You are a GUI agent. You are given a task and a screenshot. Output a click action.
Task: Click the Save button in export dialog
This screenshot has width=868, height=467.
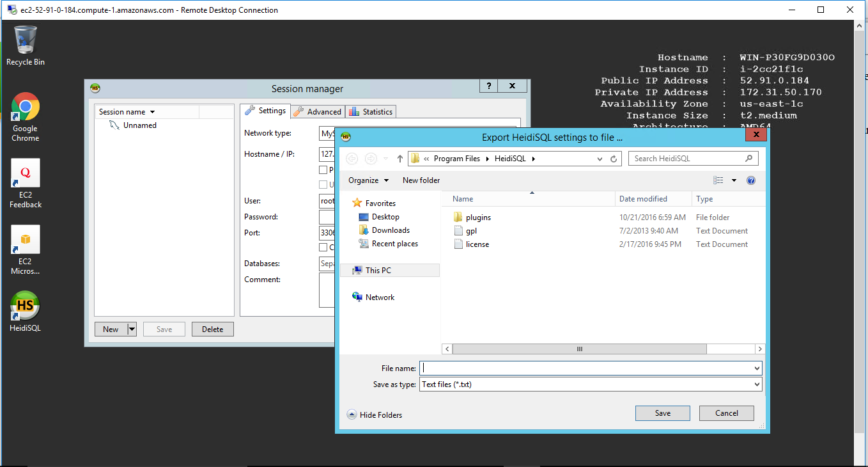tap(662, 413)
